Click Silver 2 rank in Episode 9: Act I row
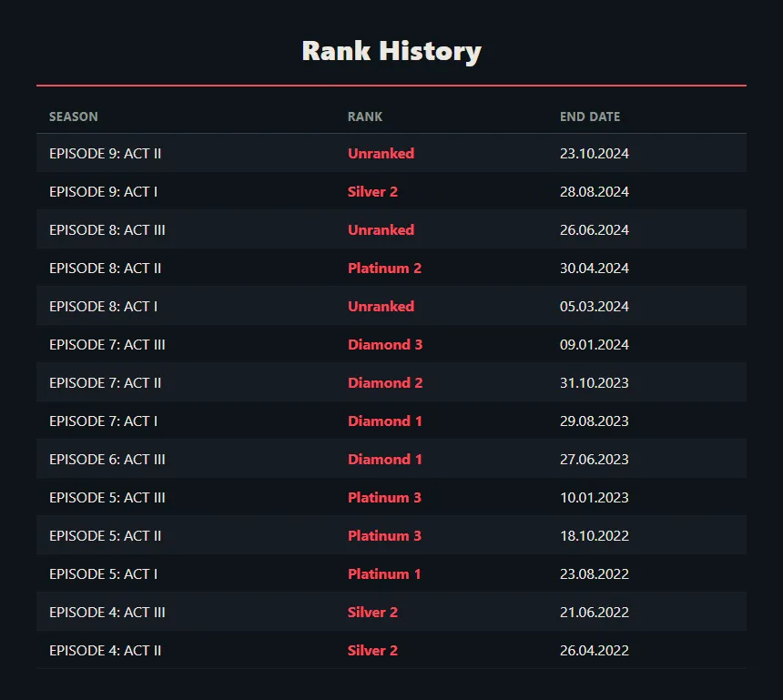 (372, 192)
